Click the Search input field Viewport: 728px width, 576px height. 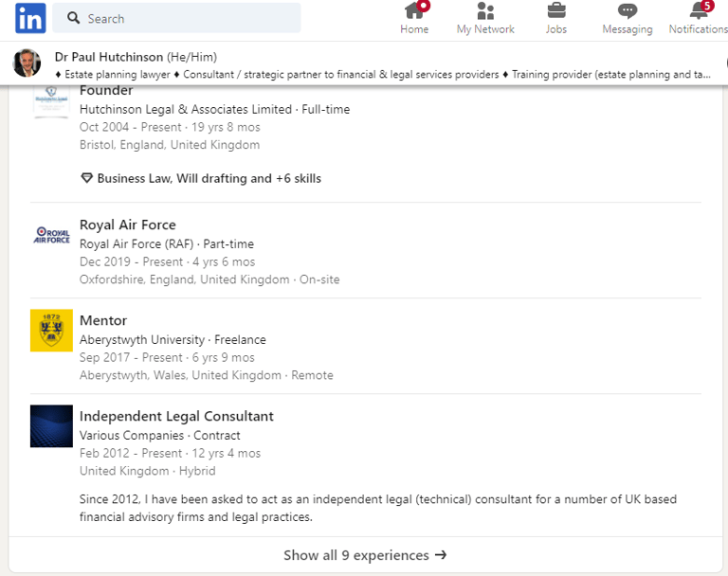coord(176,18)
